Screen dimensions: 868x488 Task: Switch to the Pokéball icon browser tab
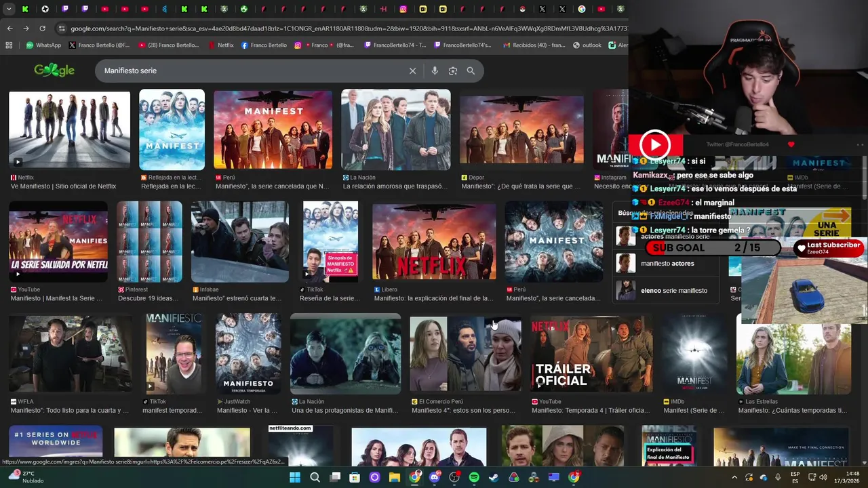click(x=522, y=9)
